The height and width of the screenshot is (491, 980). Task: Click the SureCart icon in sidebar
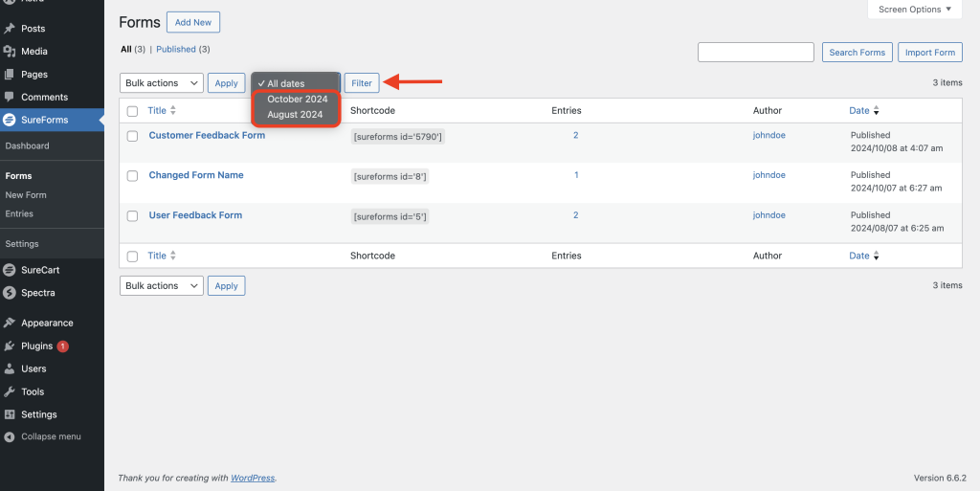point(10,270)
